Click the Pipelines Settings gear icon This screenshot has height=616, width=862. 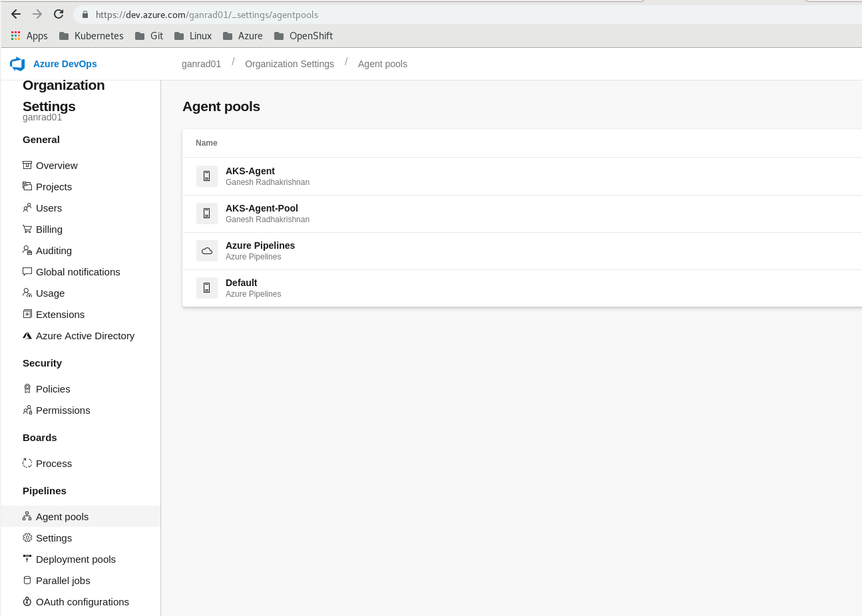click(x=27, y=538)
